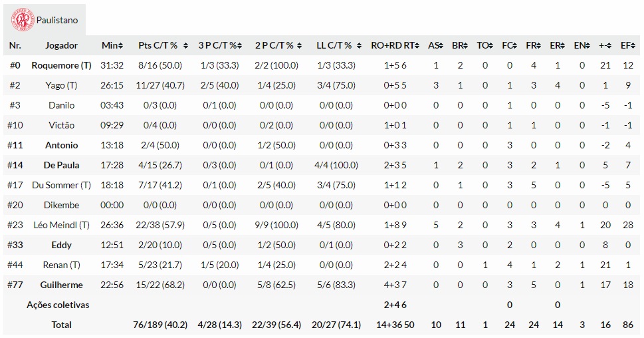Sort by FC fouls column

510,45
